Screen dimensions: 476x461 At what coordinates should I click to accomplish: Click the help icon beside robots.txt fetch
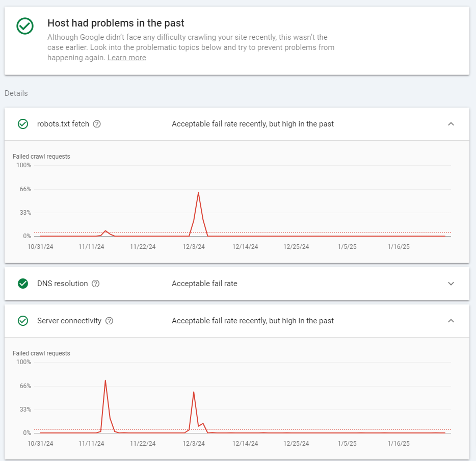pyautogui.click(x=97, y=124)
